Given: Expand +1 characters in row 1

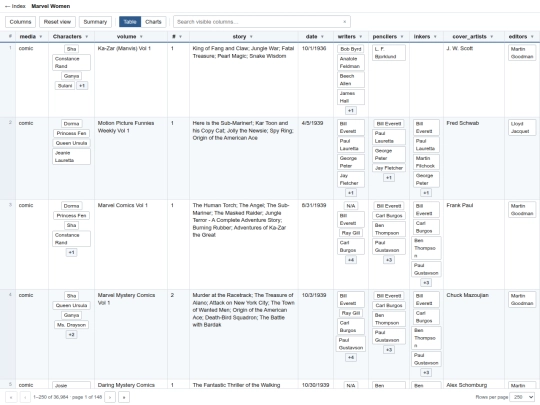Looking at the screenshot, I should (x=82, y=85).
